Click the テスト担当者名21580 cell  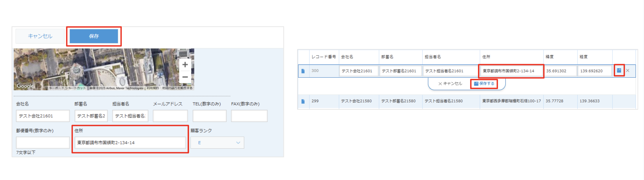444,101
